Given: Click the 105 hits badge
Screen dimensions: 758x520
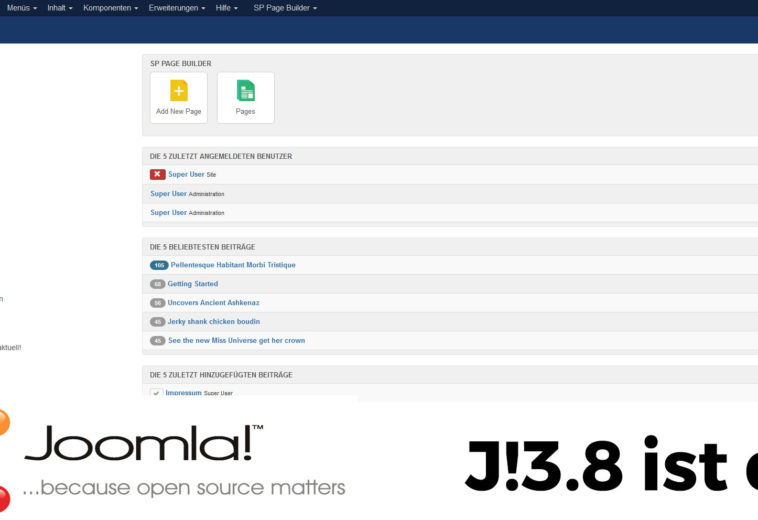Looking at the screenshot, I should (x=159, y=265).
